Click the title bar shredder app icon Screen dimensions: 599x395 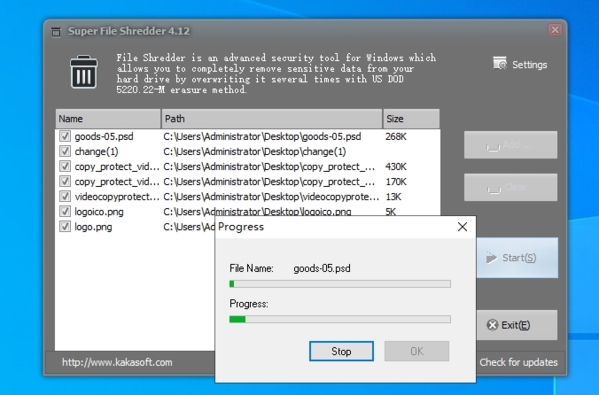coord(56,31)
